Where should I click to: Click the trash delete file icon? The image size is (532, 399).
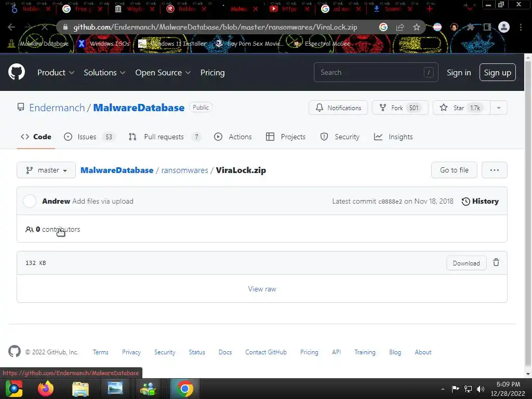point(496,262)
